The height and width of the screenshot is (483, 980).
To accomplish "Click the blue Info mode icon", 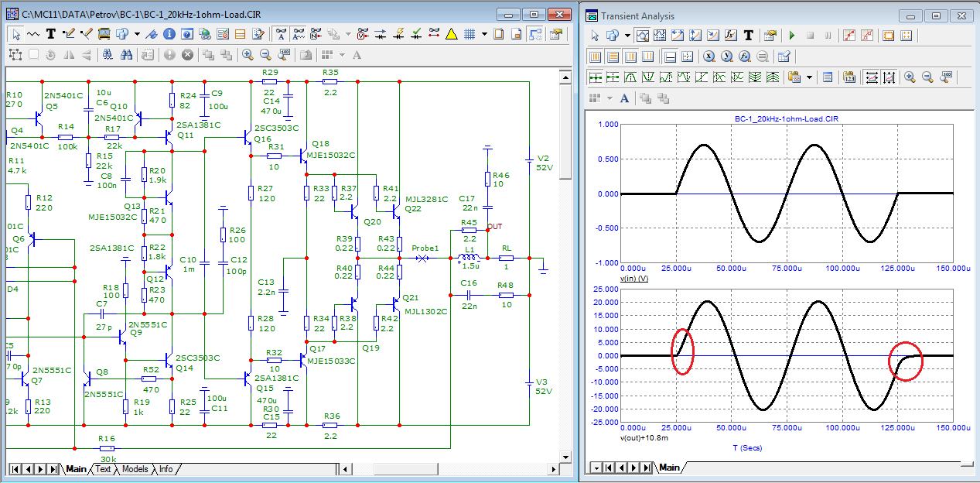I will click(168, 34).
